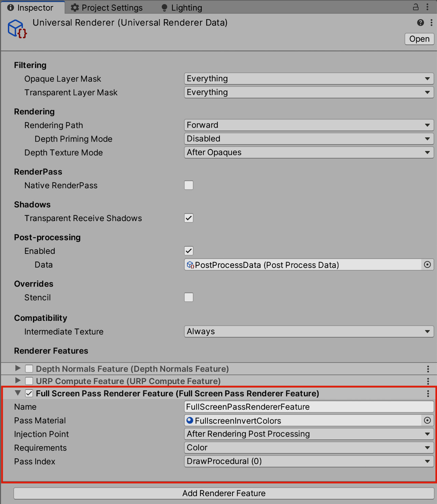
Task: Click the FullscreenInvertColors material icon
Action: [x=190, y=420]
